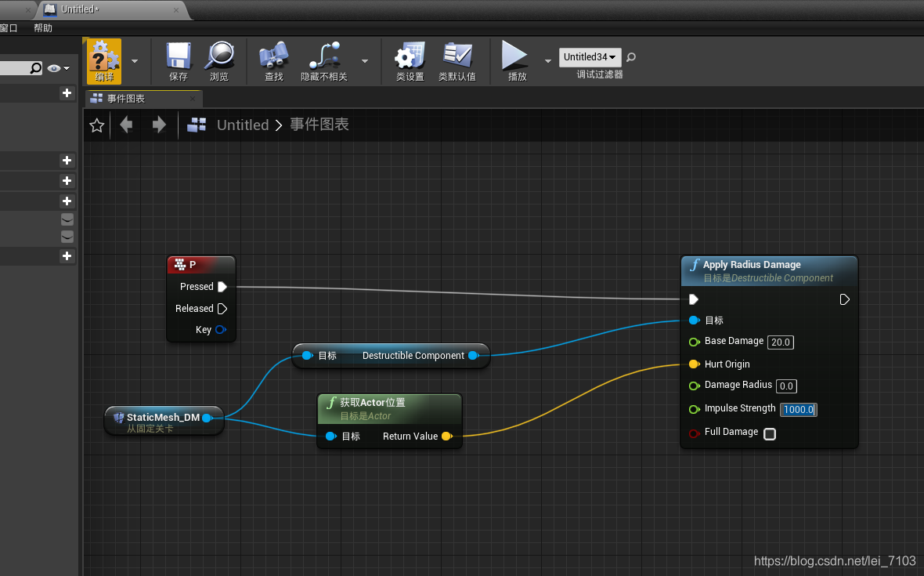The image size is (924, 576).
Task: Click the Released execution pin
Action: click(x=222, y=308)
